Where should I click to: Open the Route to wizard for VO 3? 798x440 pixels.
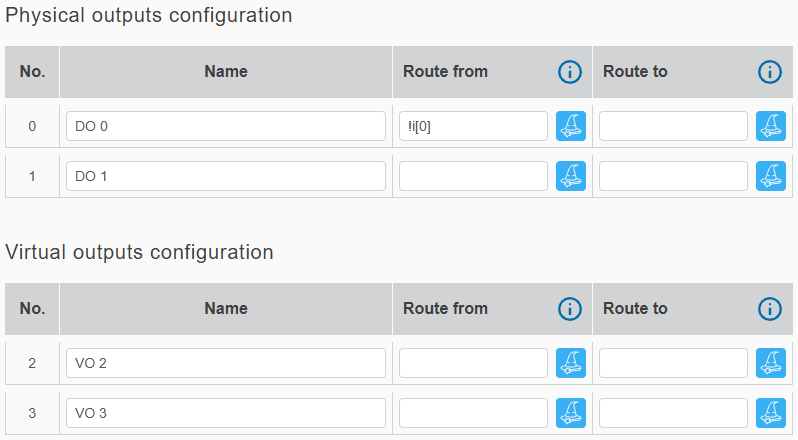pos(770,413)
